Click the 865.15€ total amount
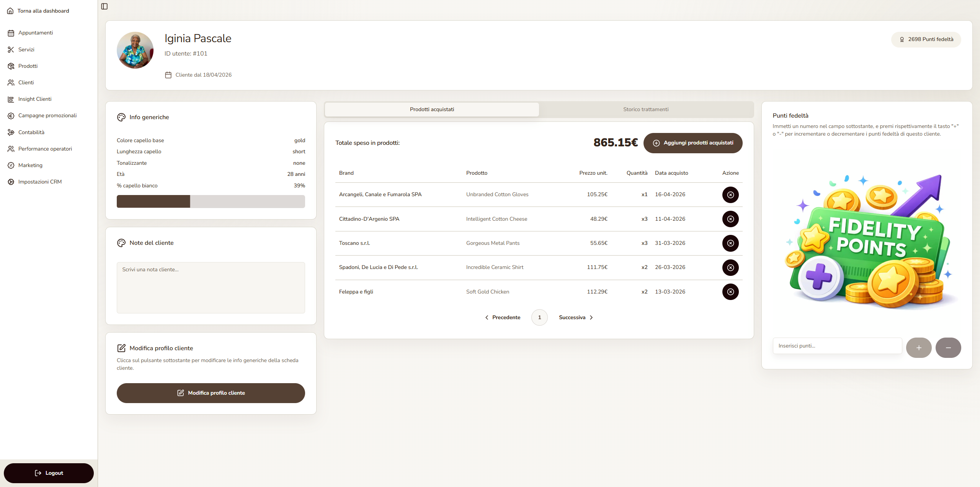980x487 pixels. pyautogui.click(x=616, y=143)
